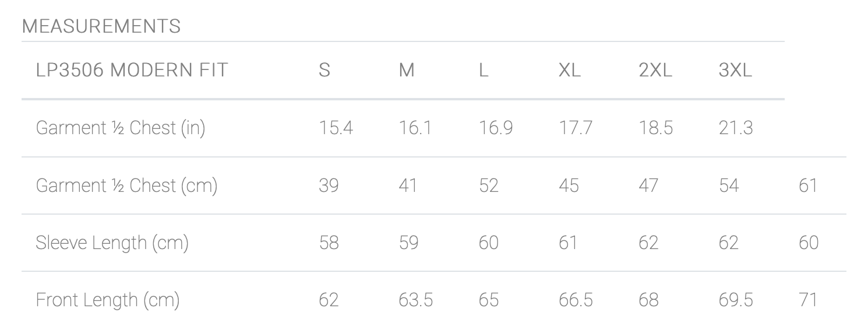The width and height of the screenshot is (868, 329).
Task: Click the 17.7 chest inches value
Action: coord(576,128)
